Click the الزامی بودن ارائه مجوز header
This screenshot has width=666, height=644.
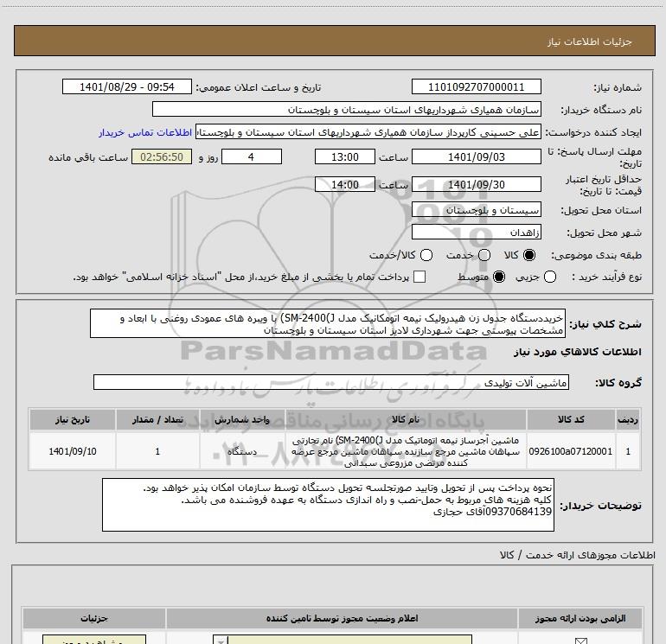point(580,619)
